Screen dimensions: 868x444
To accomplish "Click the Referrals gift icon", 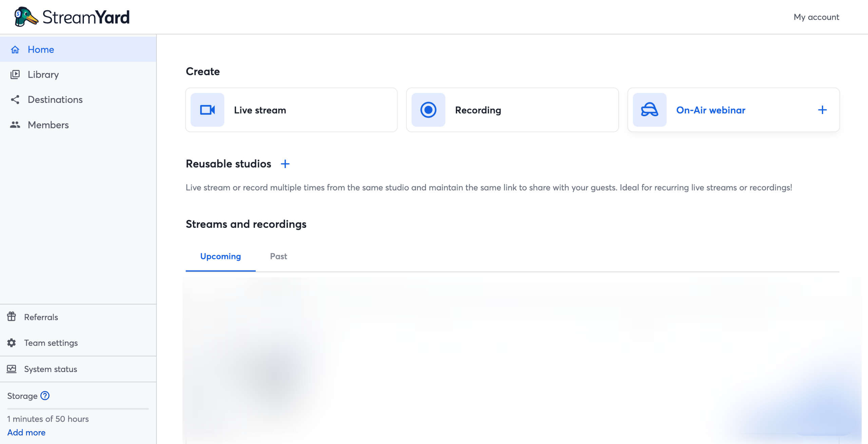I will [x=12, y=317].
